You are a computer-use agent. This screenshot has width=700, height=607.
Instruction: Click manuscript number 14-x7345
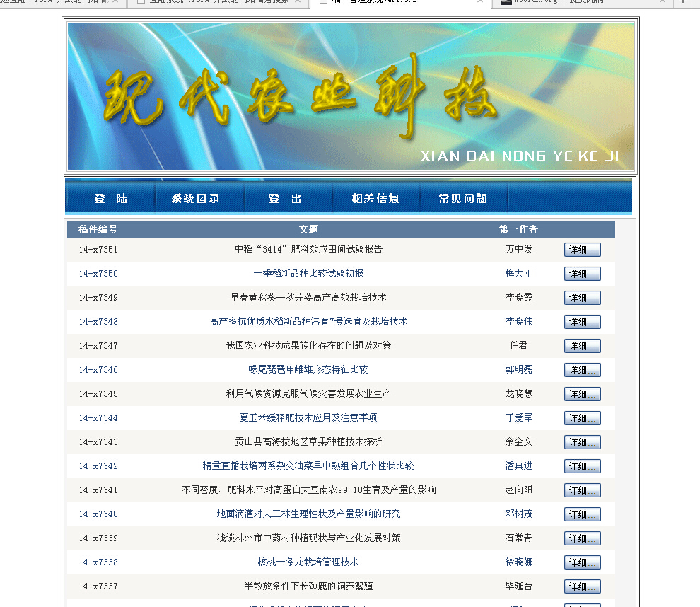[98, 394]
